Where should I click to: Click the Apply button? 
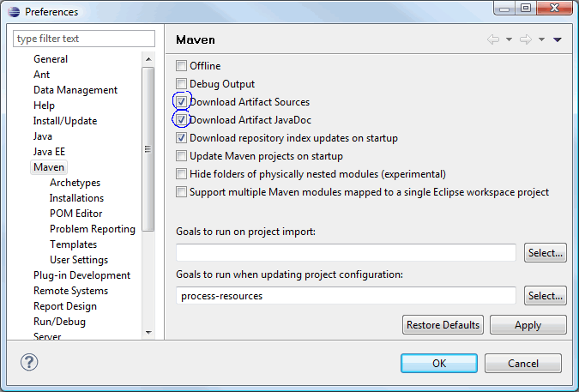528,325
